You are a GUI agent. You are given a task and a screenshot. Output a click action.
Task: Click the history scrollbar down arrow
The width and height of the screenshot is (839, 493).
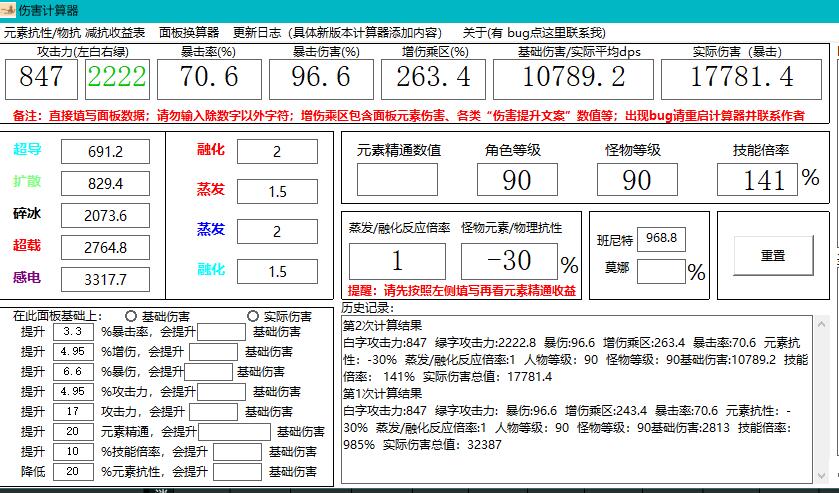tap(821, 476)
